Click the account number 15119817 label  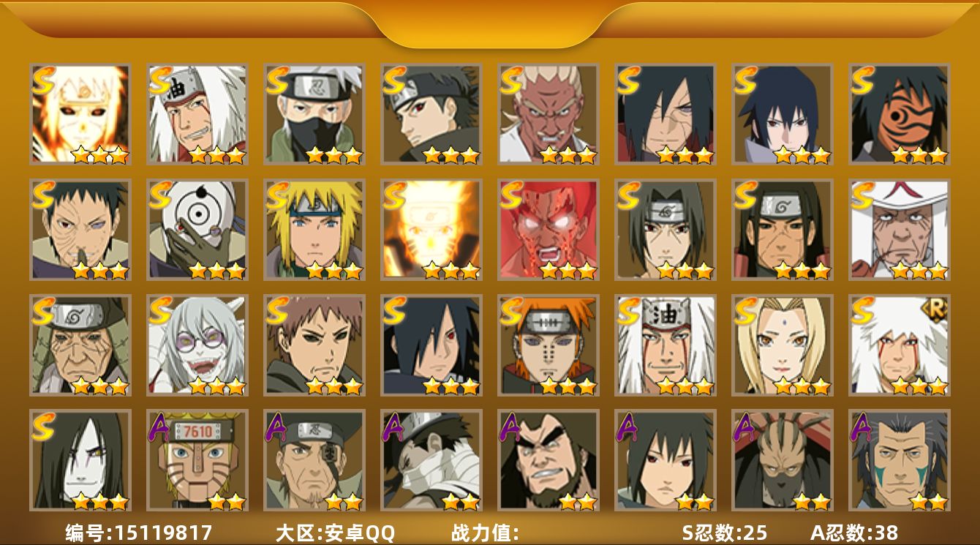139,533
